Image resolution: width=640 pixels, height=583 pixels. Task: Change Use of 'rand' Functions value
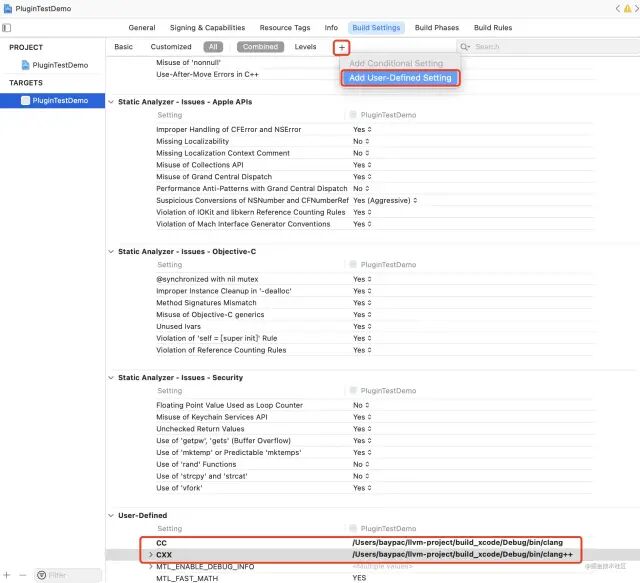[361, 465]
